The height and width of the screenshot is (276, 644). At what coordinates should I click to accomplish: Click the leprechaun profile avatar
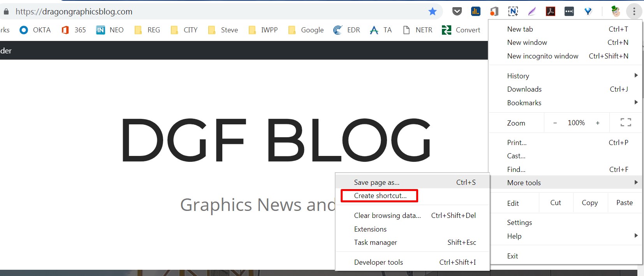click(615, 11)
